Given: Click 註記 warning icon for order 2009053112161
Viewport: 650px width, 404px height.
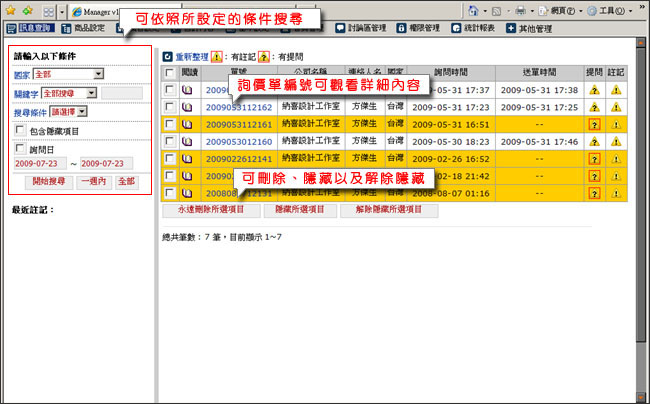Looking at the screenshot, I should pos(616,124).
